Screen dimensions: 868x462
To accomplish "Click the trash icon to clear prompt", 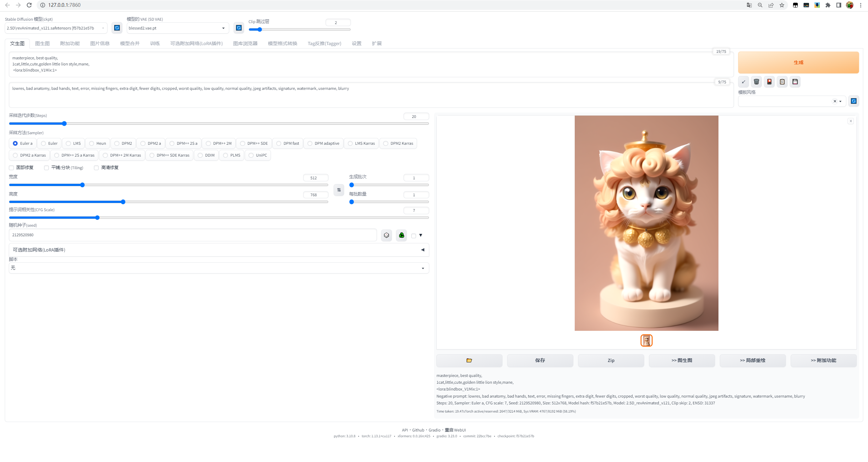I will point(756,82).
